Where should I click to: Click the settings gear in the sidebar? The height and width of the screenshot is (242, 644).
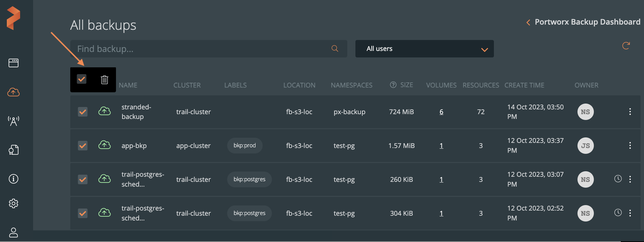click(13, 203)
